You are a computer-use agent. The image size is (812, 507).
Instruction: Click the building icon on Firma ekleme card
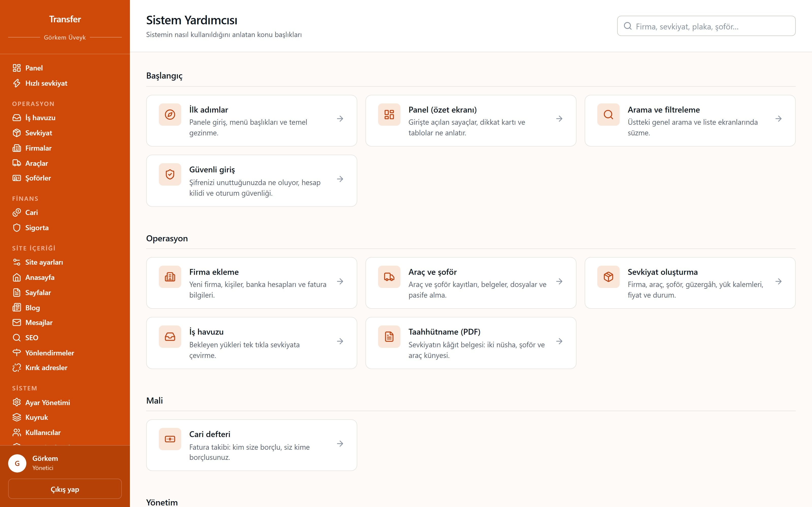pyautogui.click(x=170, y=277)
